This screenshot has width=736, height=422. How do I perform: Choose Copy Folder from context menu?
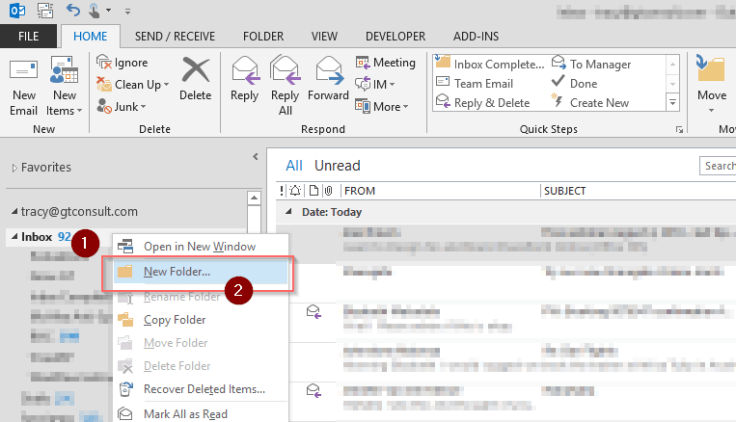pos(200,320)
